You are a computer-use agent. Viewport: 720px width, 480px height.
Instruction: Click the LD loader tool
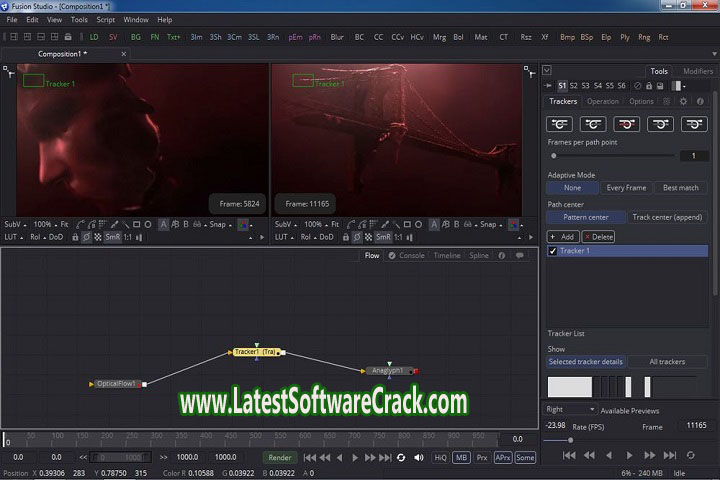(x=94, y=37)
